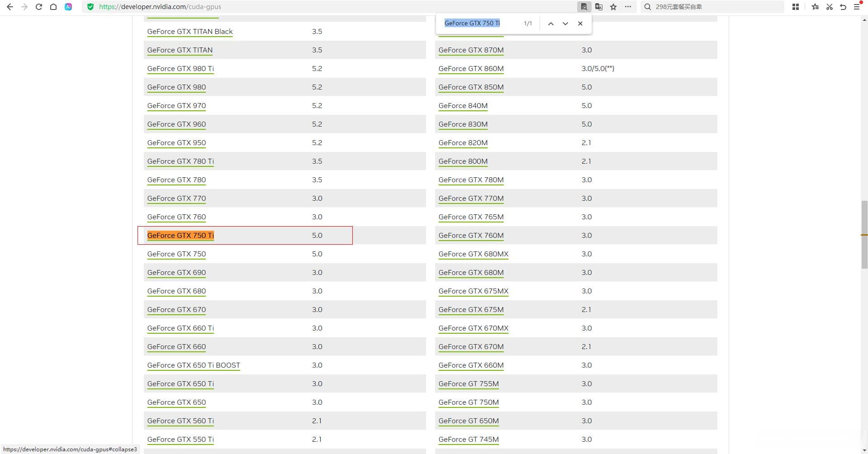Open the GeForce 820M link
The height and width of the screenshot is (454, 868).
[463, 142]
